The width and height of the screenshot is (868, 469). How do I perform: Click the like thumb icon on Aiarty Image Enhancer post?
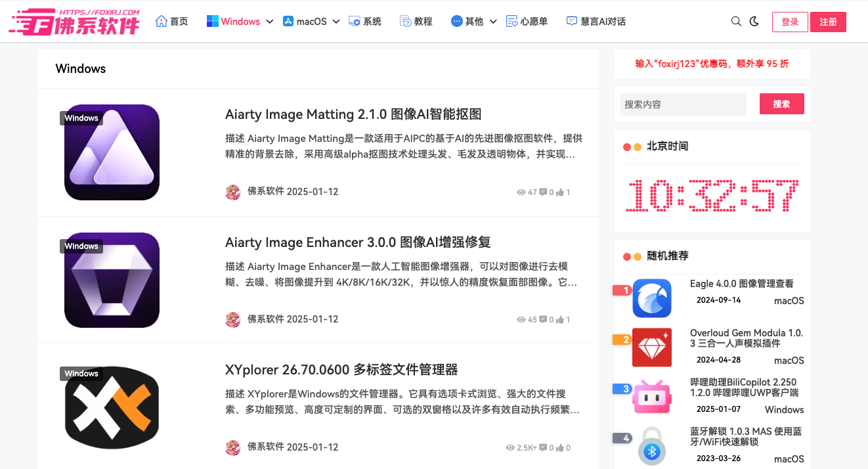coord(560,320)
